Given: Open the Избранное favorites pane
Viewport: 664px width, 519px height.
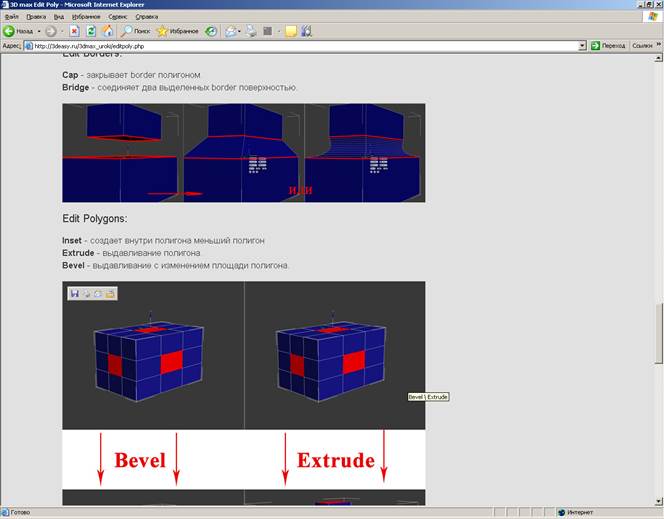Looking at the screenshot, I should click(177, 31).
